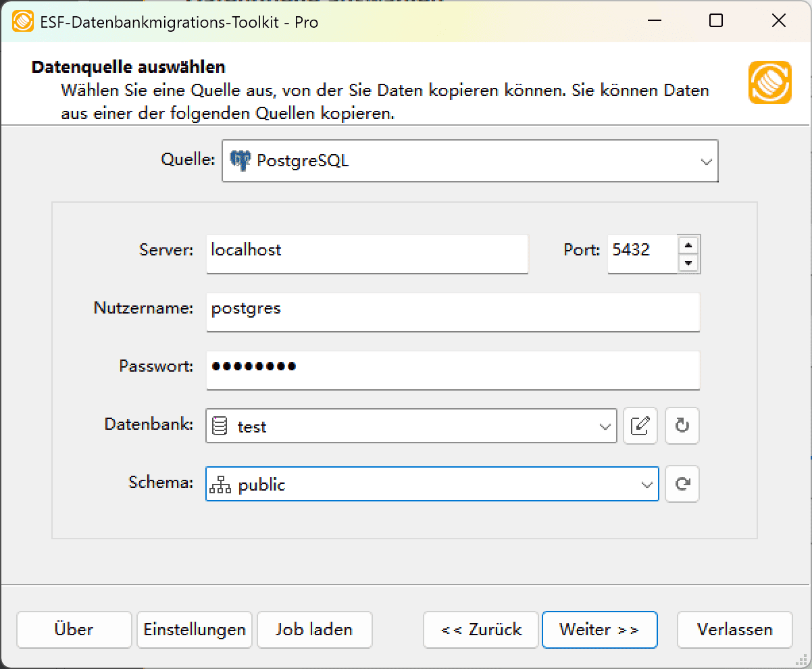Increase the Port value with the up arrow
The height and width of the screenshot is (669, 812).
pos(690,245)
